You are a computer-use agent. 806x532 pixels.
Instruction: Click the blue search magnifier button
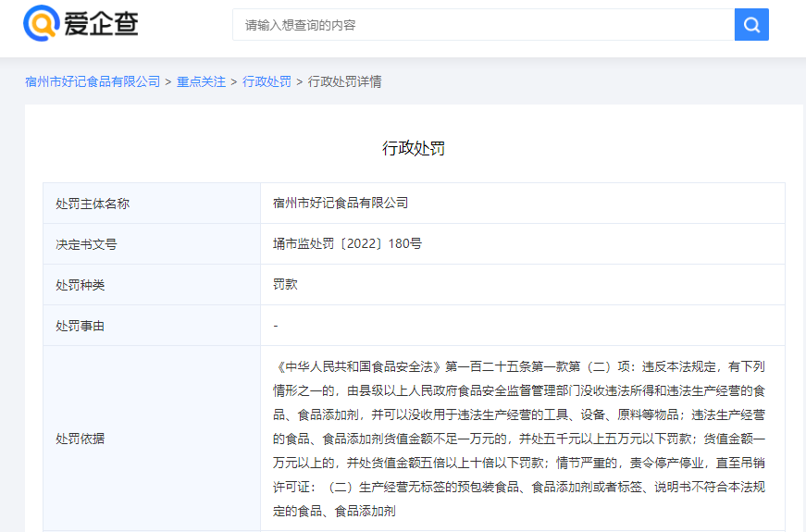tap(751, 25)
